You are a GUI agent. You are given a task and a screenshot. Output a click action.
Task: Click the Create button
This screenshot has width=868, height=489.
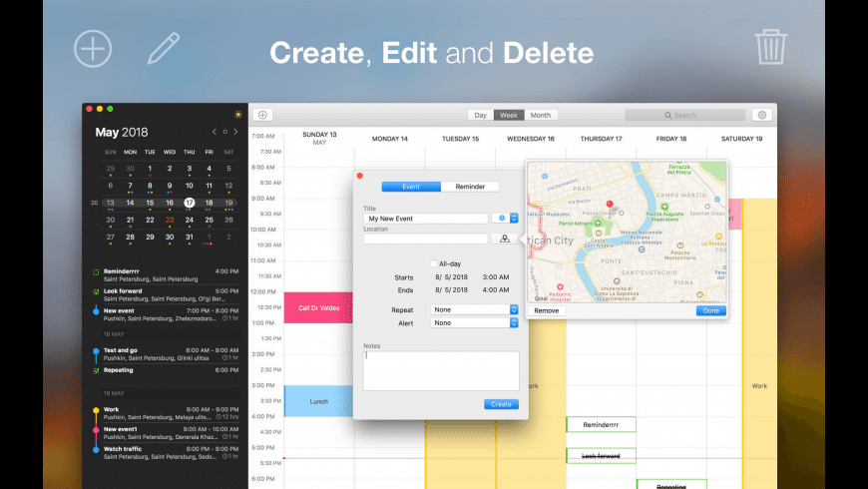(x=501, y=404)
